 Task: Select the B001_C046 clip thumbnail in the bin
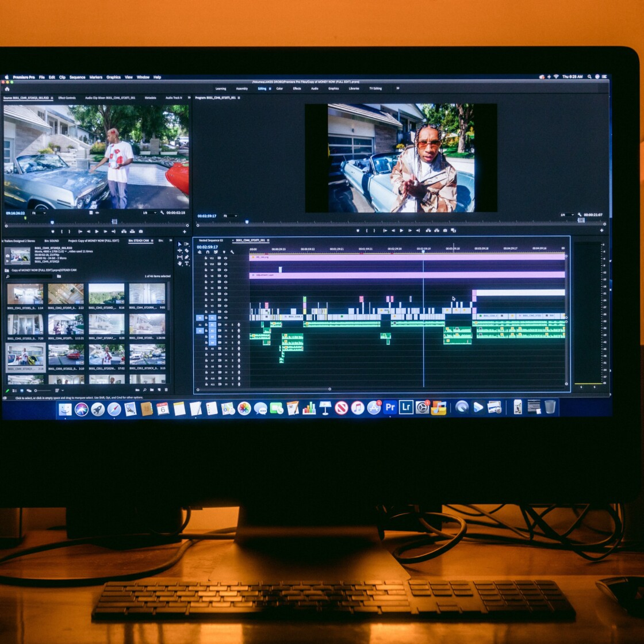(x=66, y=324)
